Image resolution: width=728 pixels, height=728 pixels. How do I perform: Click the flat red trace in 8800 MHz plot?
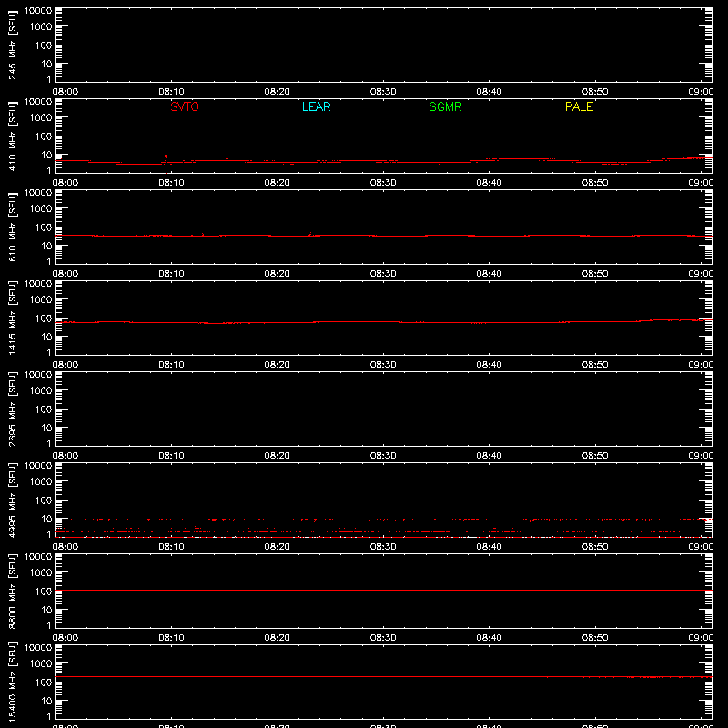click(383, 590)
